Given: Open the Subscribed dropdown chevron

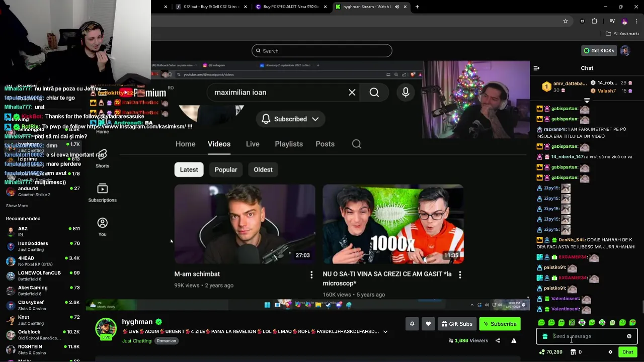Looking at the screenshot, I should pyautogui.click(x=315, y=119).
